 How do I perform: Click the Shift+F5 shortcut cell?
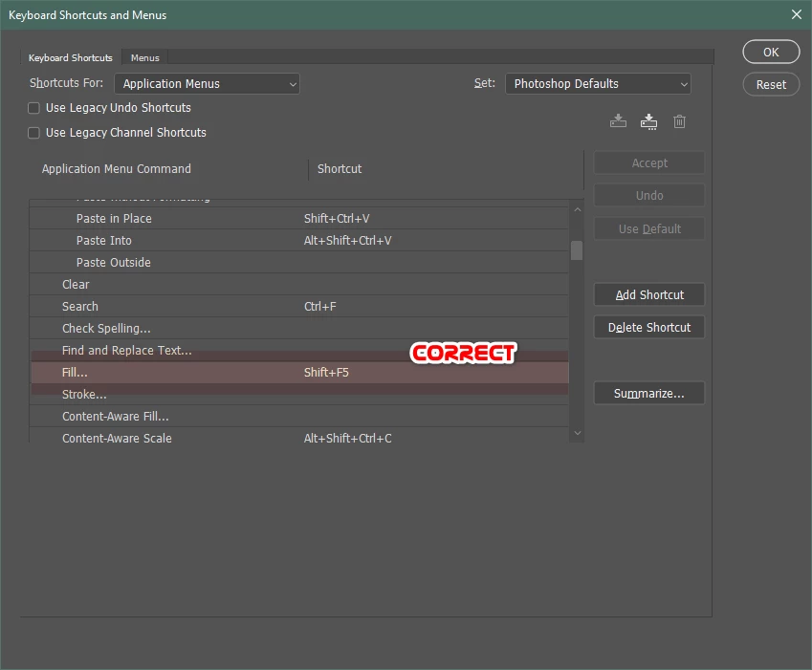(x=326, y=373)
